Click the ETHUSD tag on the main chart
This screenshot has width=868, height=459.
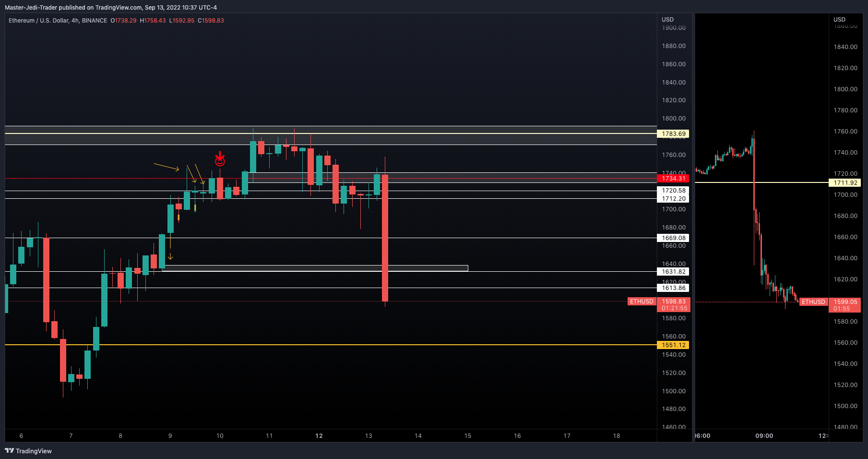click(642, 302)
